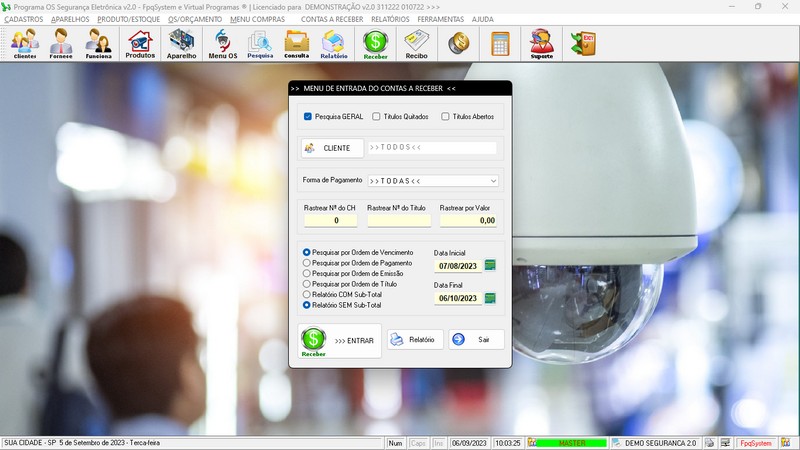800x450 pixels.
Task: Open the APARELHOS menu
Action: pyautogui.click(x=70, y=19)
